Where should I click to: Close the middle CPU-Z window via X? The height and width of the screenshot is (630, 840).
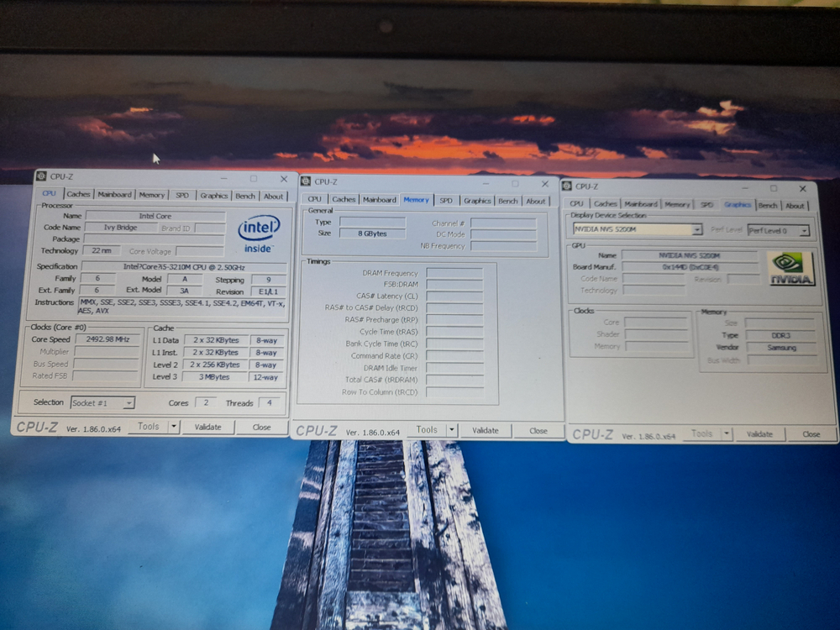tap(545, 184)
